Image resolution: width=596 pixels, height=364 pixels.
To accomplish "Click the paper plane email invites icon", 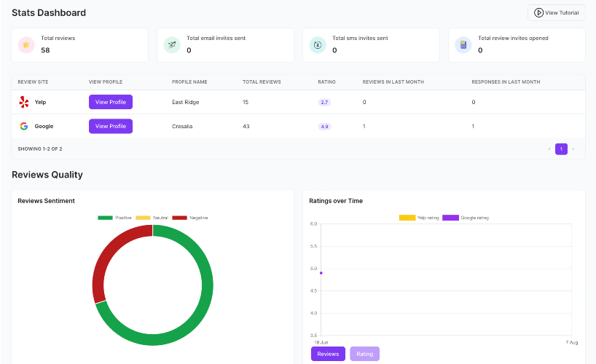I will (172, 45).
